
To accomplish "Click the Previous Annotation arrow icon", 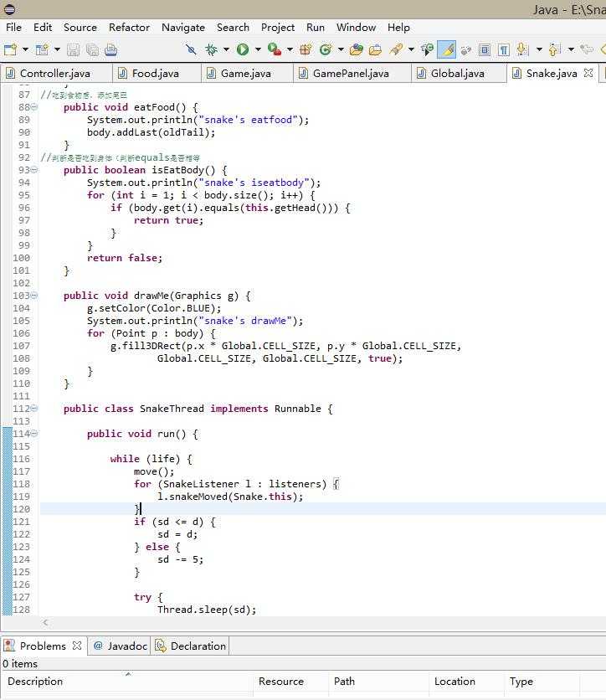I will click(x=554, y=49).
